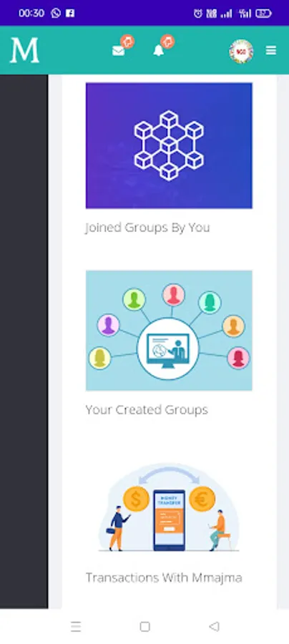Open Joined Groups By You link

(x=147, y=227)
